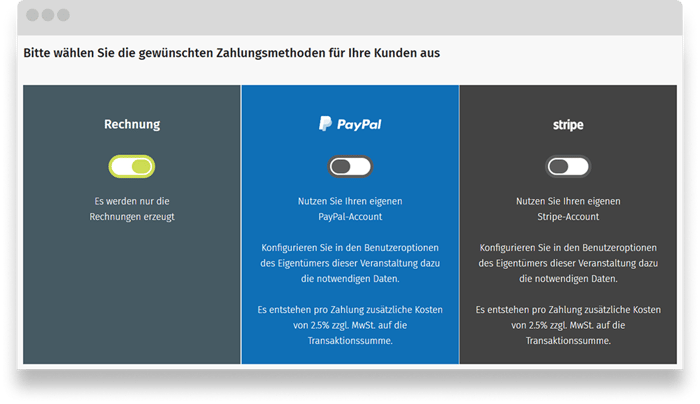Click stripe card's 2.5% cost notice
This screenshot has width=700, height=404.
tap(568, 325)
